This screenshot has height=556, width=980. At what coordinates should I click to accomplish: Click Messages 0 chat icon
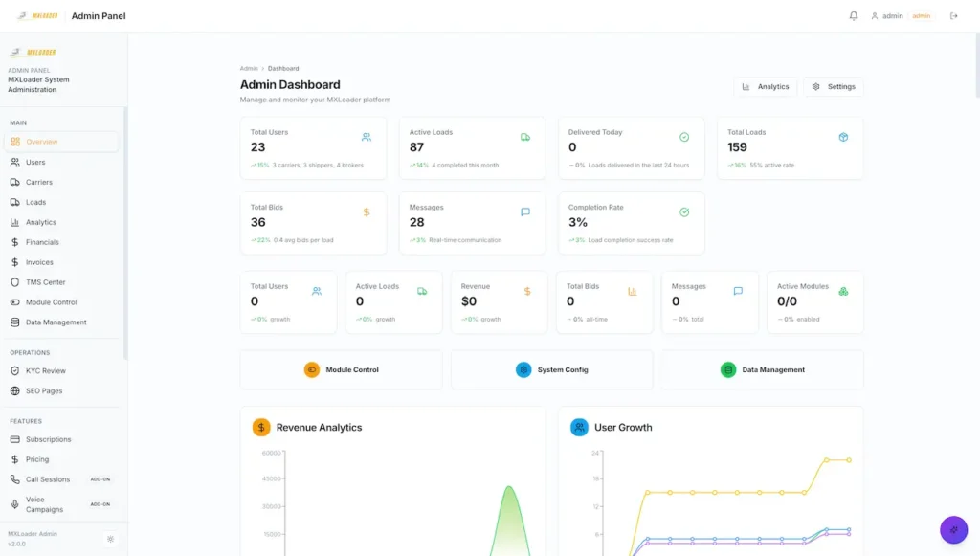click(x=738, y=291)
